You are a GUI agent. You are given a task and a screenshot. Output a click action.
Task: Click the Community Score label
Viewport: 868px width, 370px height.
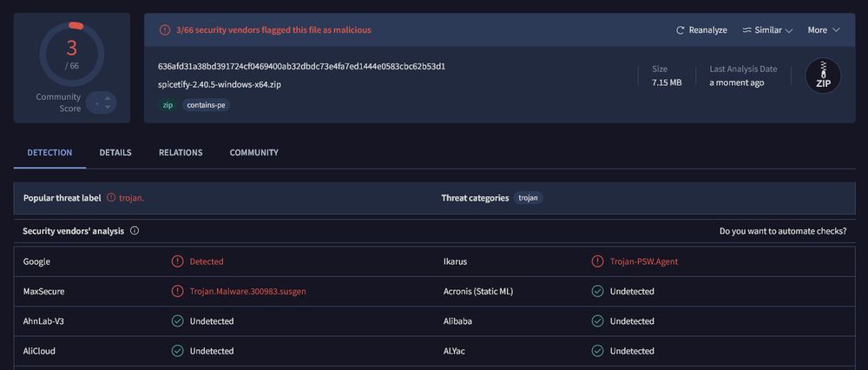[x=58, y=102]
